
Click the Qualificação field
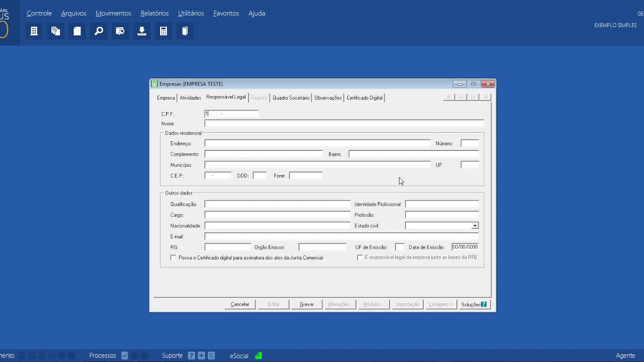click(x=277, y=204)
